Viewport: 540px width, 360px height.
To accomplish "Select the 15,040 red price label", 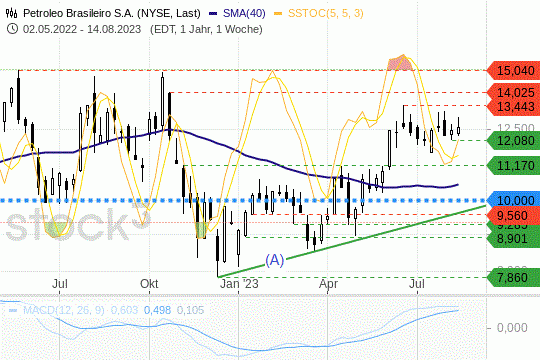I will click(x=514, y=71).
